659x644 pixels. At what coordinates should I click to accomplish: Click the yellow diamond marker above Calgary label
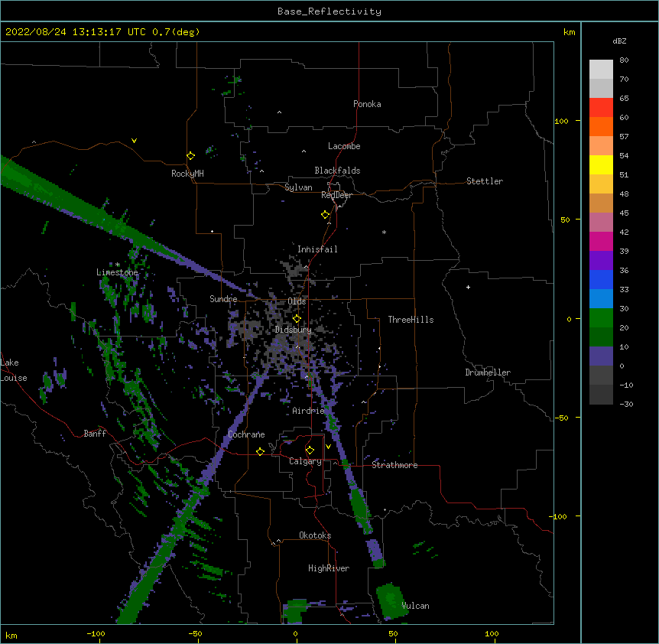pyautogui.click(x=310, y=450)
